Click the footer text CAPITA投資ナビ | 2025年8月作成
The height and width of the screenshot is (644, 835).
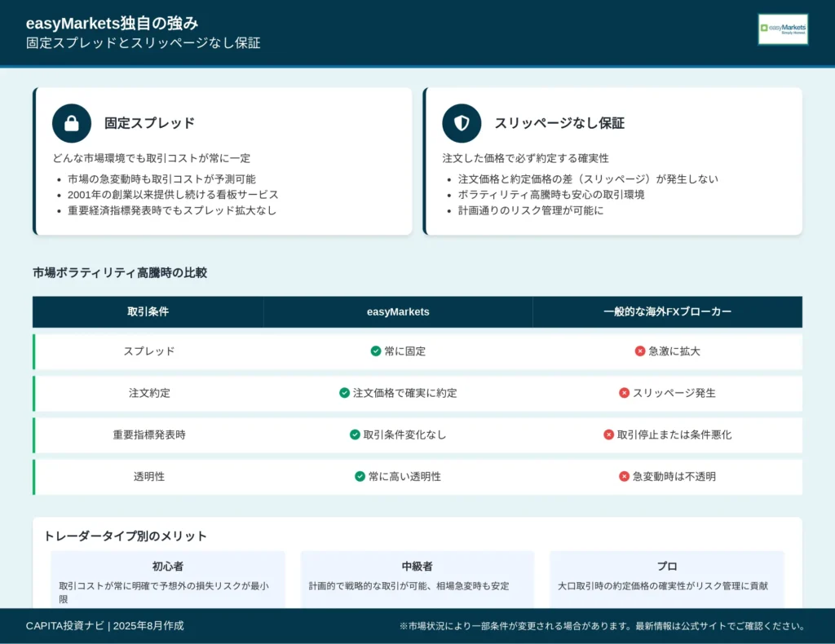pos(105,626)
